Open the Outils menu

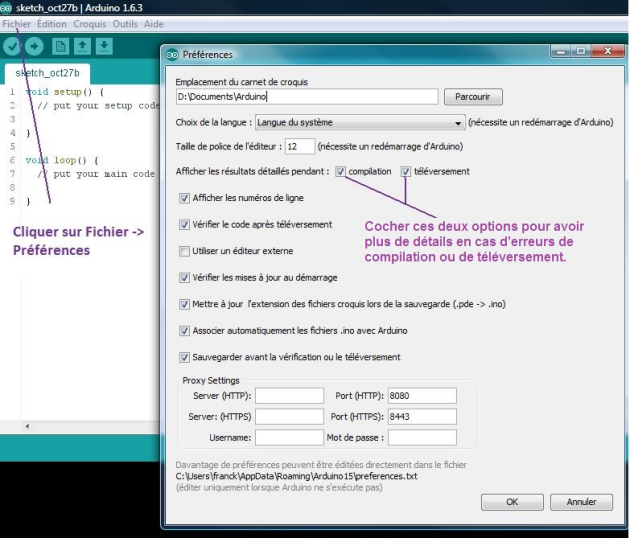(x=125, y=23)
